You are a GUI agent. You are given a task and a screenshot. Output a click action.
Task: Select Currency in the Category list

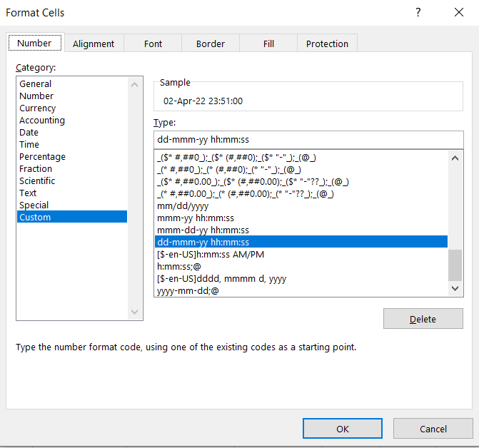coord(38,108)
